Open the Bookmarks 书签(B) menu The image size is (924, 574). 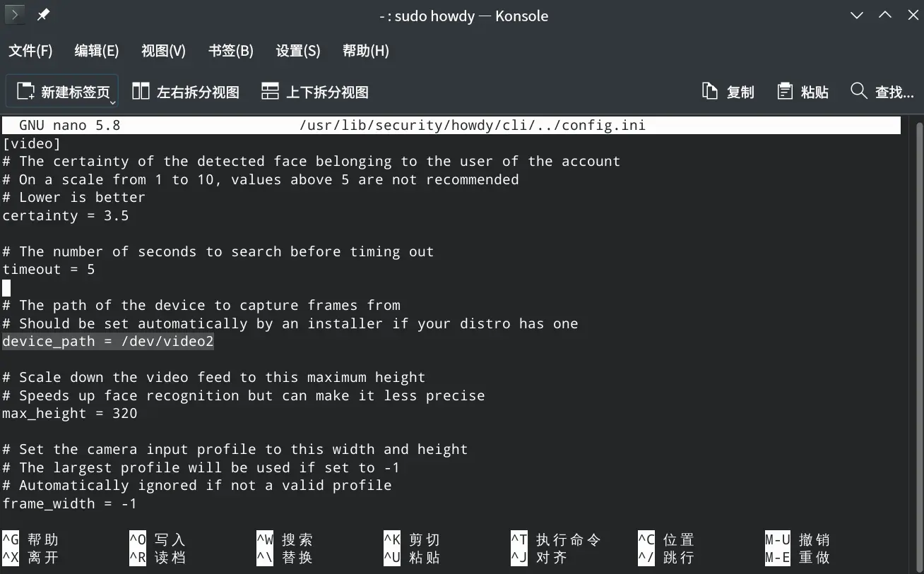point(230,51)
